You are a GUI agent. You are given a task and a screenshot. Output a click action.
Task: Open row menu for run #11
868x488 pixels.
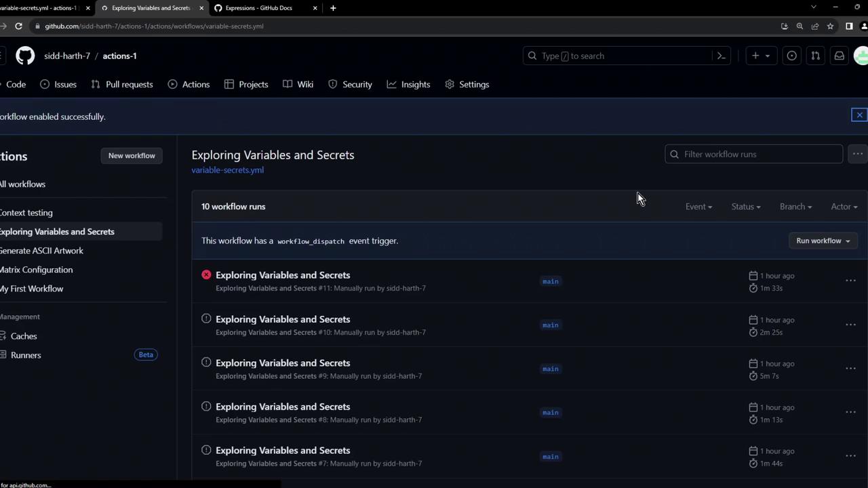(x=850, y=281)
